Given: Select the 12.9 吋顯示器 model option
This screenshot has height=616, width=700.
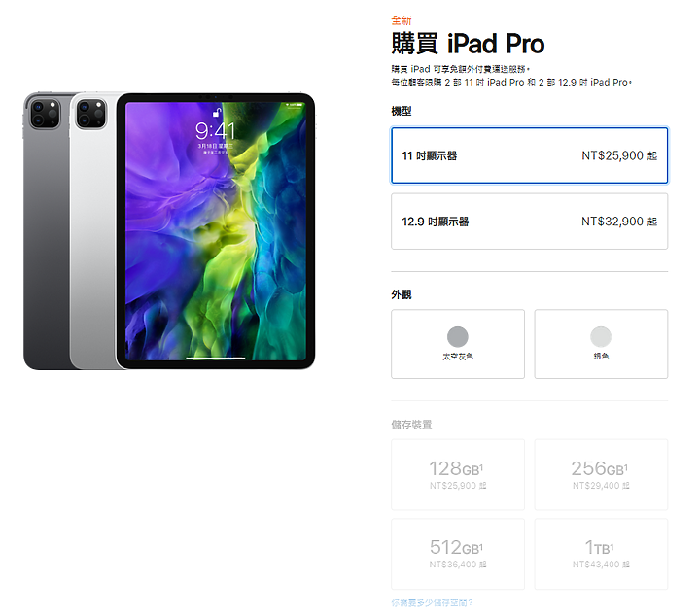Looking at the screenshot, I should tap(530, 222).
